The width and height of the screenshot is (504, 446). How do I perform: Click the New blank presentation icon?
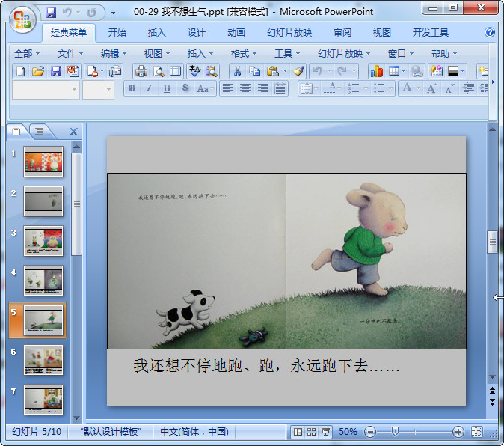click(x=21, y=71)
